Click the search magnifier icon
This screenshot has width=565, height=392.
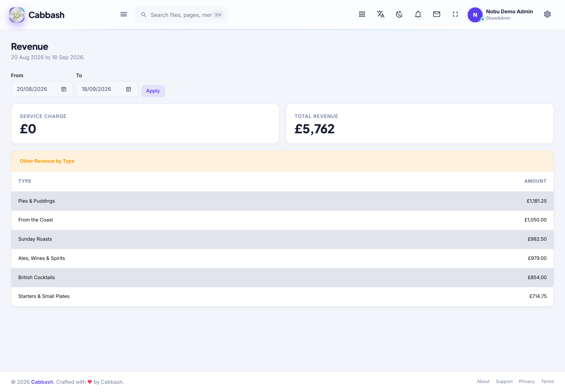[x=144, y=15]
